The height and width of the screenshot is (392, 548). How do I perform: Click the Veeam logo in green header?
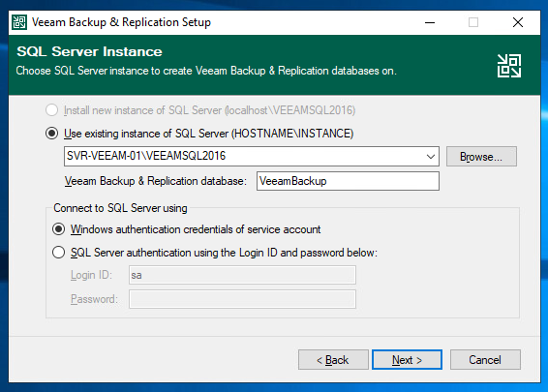coord(509,66)
